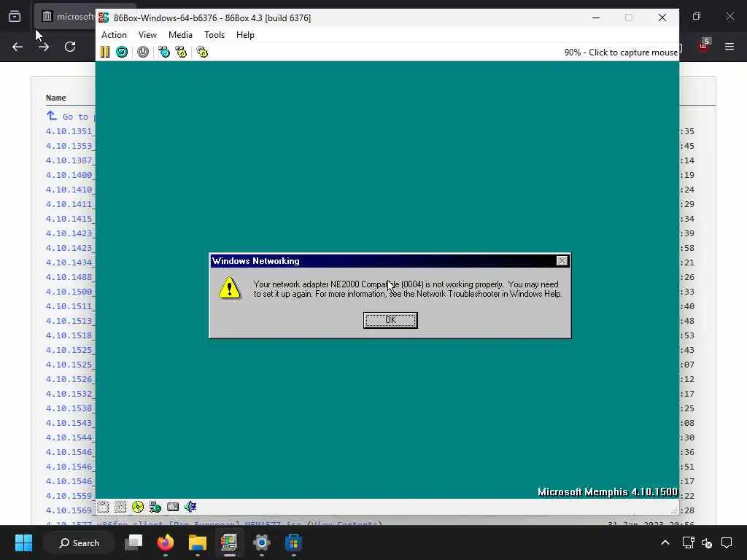Open the Action menu in 86Box

click(x=114, y=35)
